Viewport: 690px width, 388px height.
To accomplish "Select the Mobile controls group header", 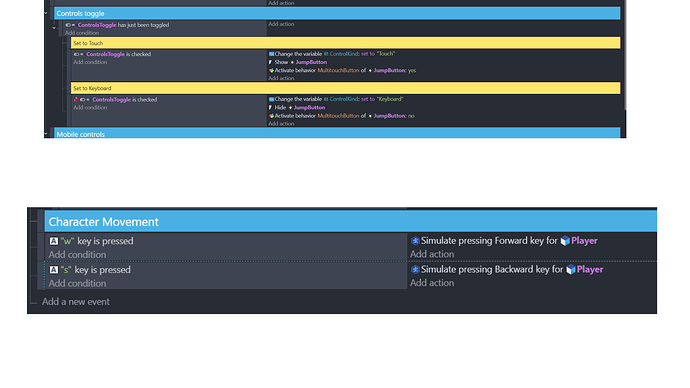I will [337, 133].
